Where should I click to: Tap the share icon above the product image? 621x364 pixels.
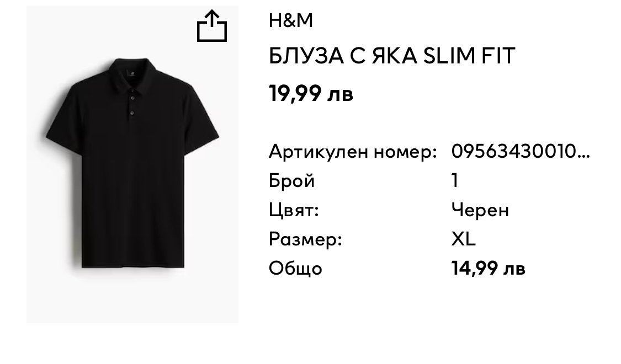[x=212, y=26]
